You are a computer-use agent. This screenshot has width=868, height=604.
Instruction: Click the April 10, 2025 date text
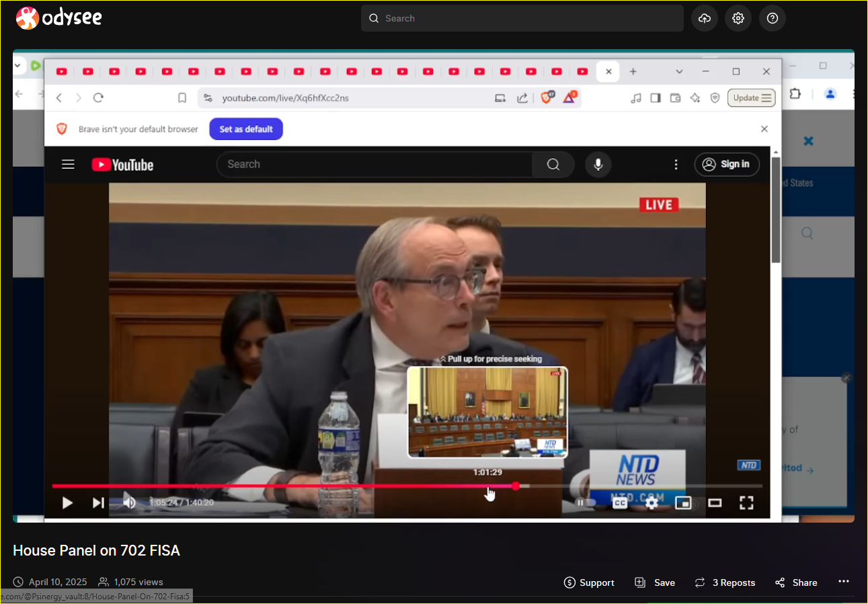coord(58,582)
